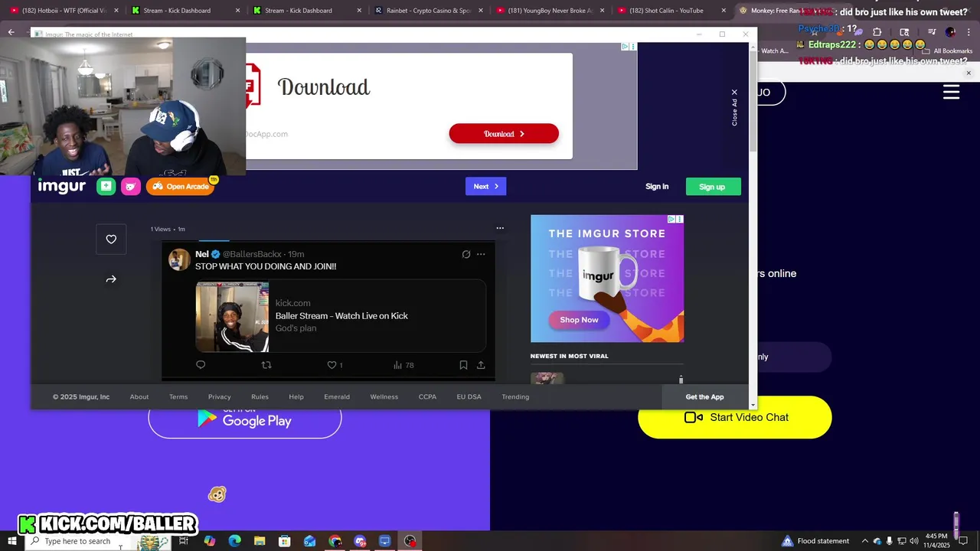Click the green Sign up button
The image size is (980, 551).
(712, 187)
